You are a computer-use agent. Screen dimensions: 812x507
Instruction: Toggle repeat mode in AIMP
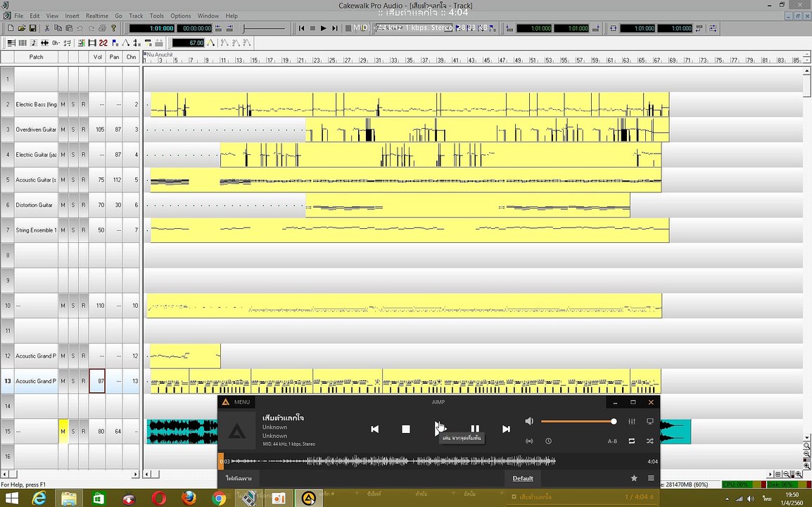coord(632,442)
